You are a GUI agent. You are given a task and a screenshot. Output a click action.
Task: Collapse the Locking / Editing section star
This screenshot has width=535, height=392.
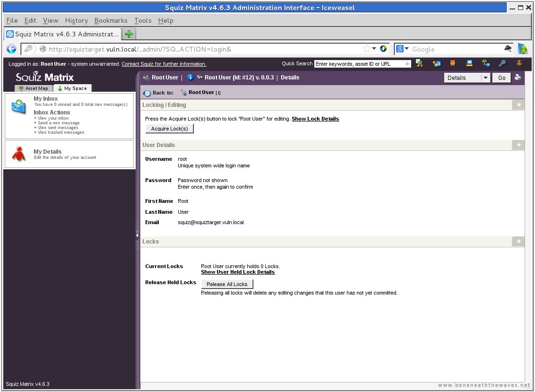tap(518, 105)
